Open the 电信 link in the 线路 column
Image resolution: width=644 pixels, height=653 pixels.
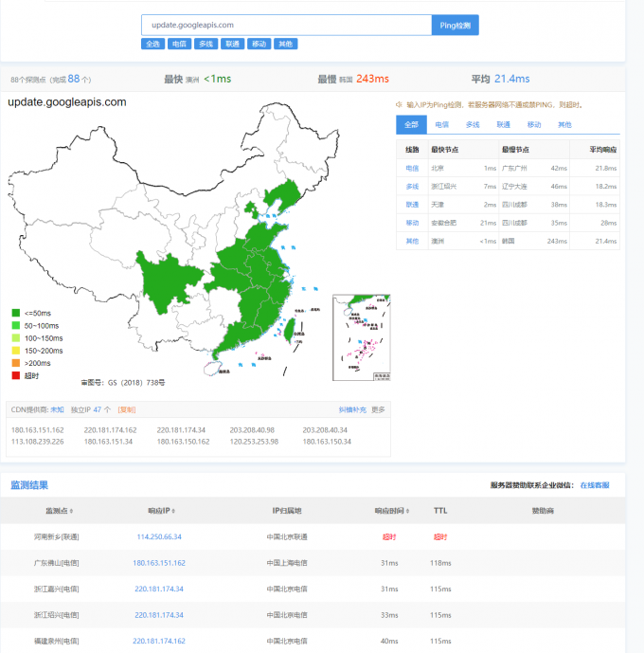coord(412,169)
